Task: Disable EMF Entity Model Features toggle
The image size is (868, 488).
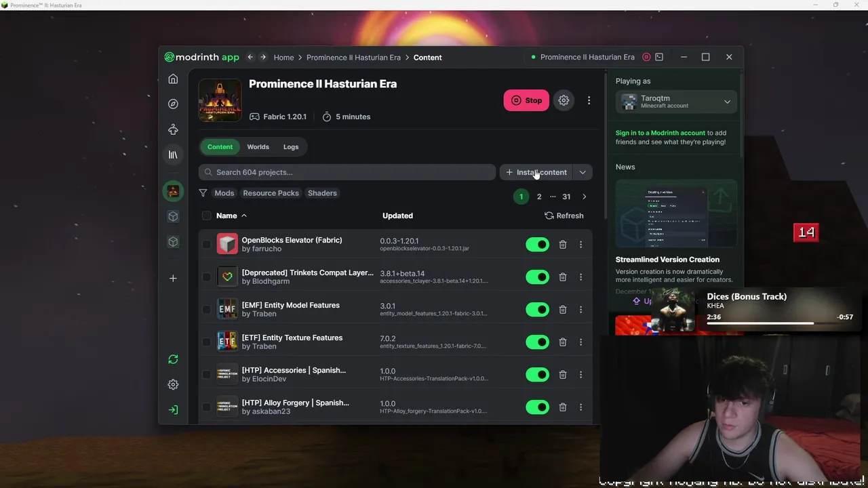Action: click(x=538, y=309)
